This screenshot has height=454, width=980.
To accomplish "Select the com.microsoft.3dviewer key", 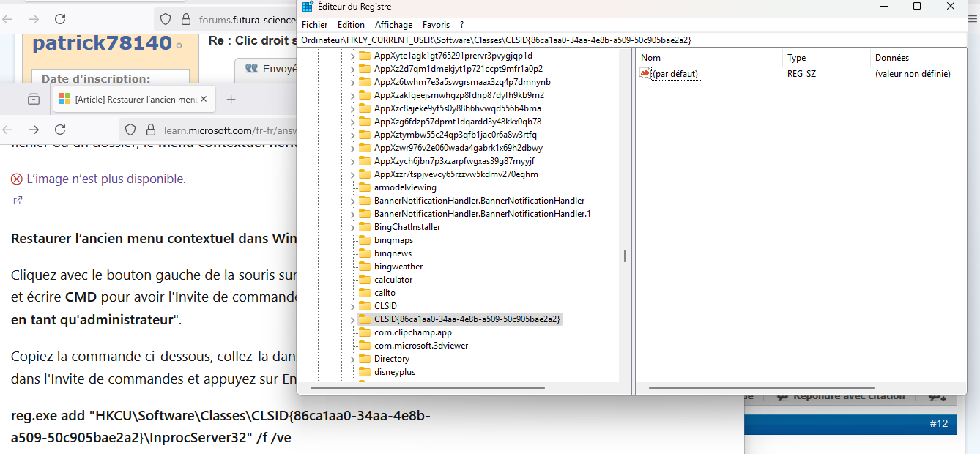I will pos(421,346).
